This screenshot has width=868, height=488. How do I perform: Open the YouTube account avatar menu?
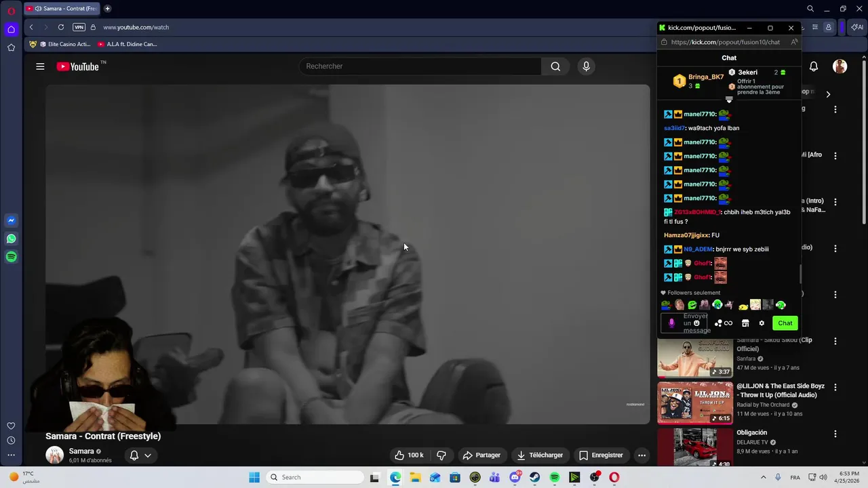(x=840, y=66)
